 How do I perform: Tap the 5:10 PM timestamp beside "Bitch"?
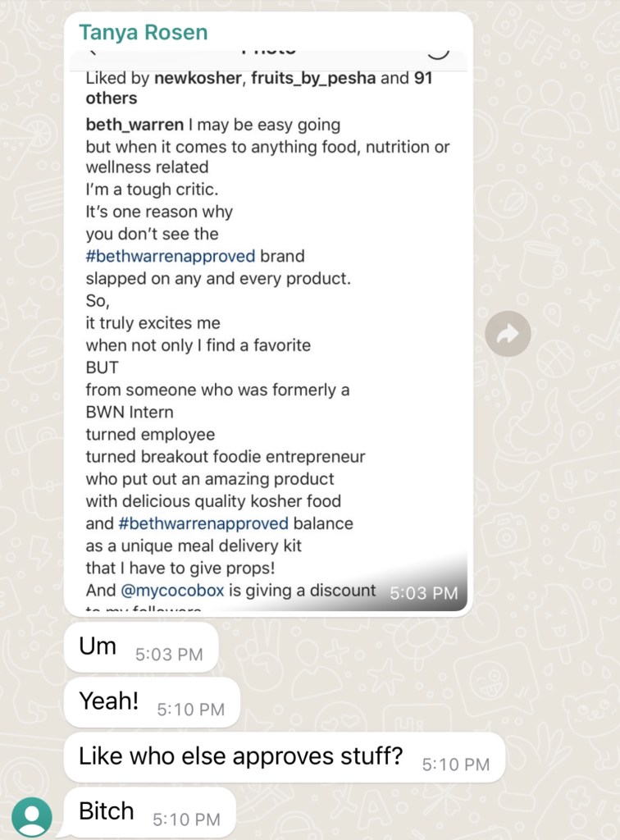(186, 819)
